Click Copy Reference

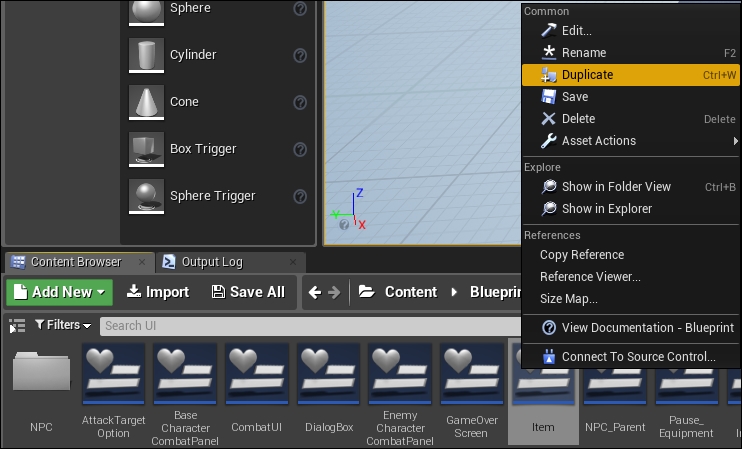630,255
